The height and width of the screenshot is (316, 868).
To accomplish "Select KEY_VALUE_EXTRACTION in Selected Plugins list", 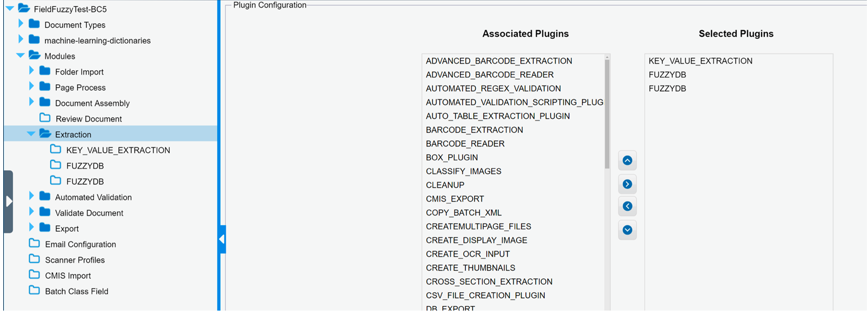I will [700, 61].
